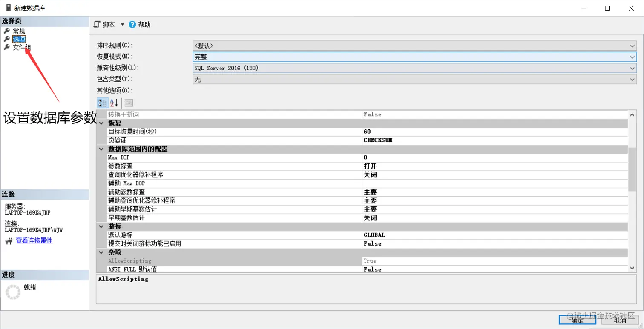
Task: Sort properties alphabetically with A-Z icon
Action: [x=114, y=103]
